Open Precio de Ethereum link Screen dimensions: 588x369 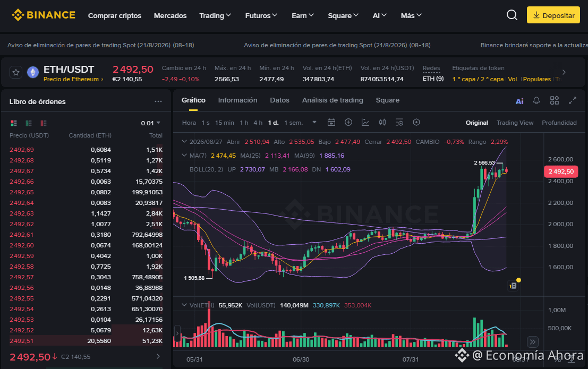(x=73, y=79)
